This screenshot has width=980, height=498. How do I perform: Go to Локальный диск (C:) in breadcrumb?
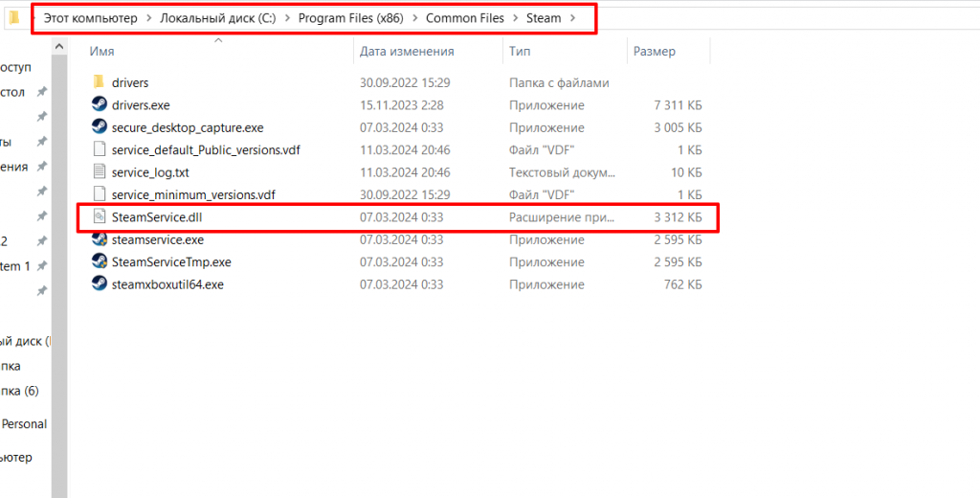coord(218,18)
